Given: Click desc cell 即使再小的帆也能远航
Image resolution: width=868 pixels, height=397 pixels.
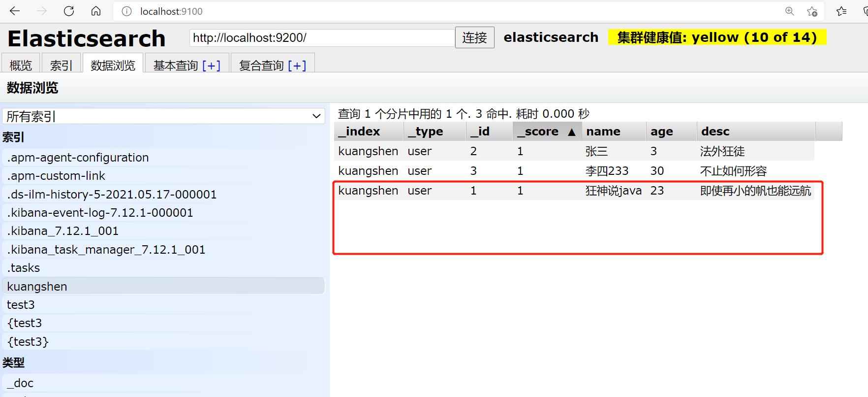Looking at the screenshot, I should [755, 191].
